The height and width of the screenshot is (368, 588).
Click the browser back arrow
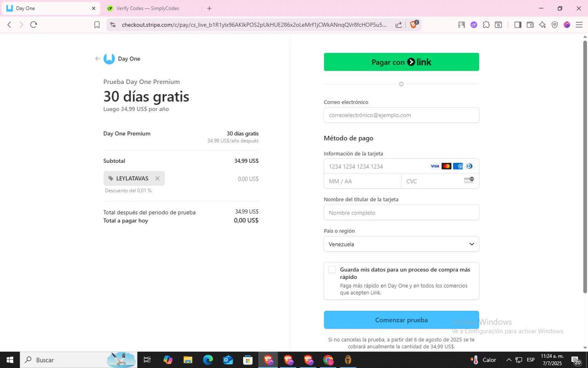(9, 25)
